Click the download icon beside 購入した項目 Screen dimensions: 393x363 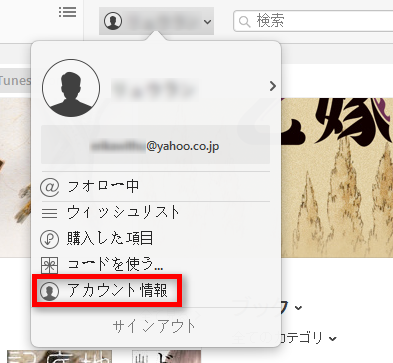click(x=49, y=239)
